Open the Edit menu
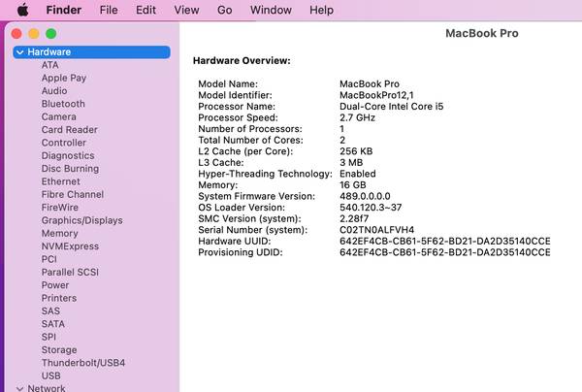The width and height of the screenshot is (582, 392). (x=145, y=10)
